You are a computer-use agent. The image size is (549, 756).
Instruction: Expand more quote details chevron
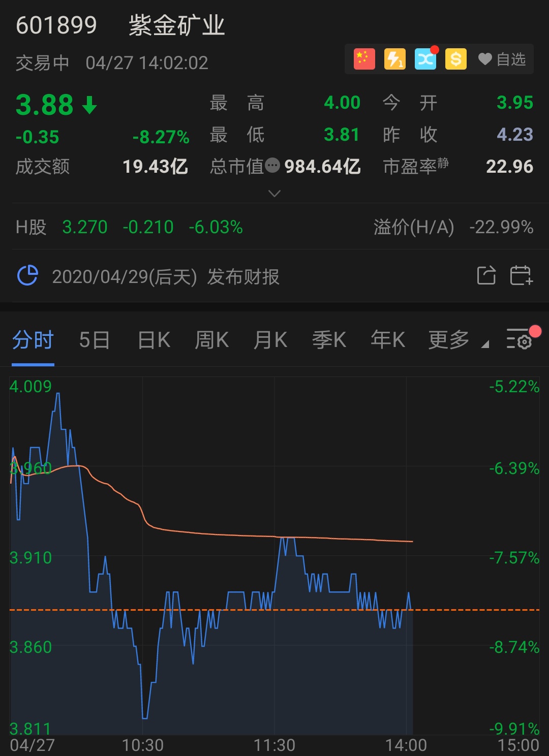(x=274, y=194)
